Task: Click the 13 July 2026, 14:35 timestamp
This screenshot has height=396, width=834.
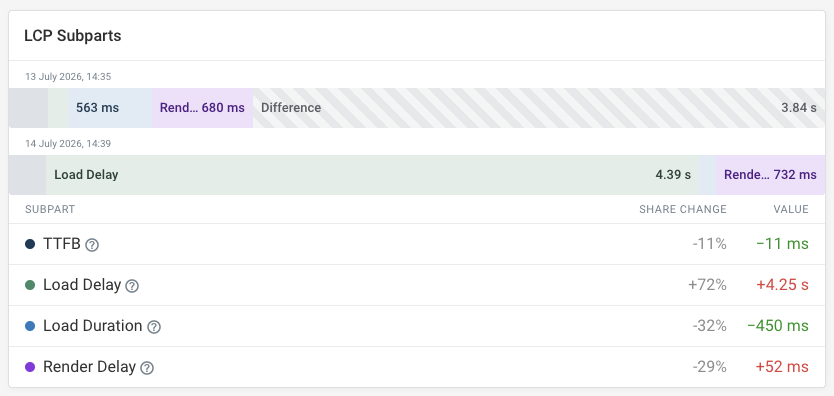Action: [68, 77]
